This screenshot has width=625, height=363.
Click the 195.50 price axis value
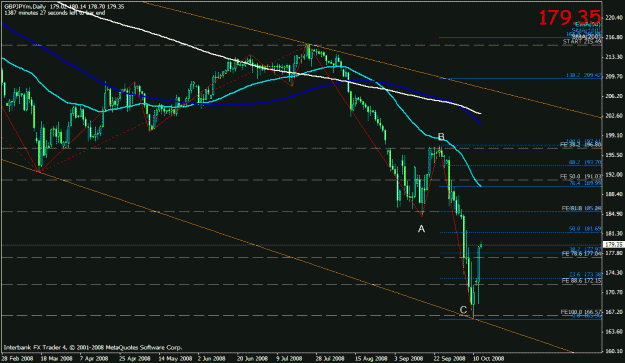(614, 155)
